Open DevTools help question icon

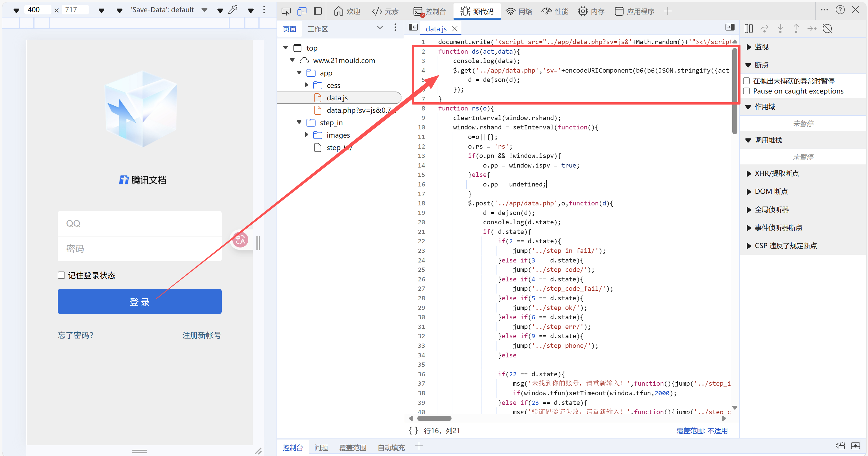(x=840, y=10)
